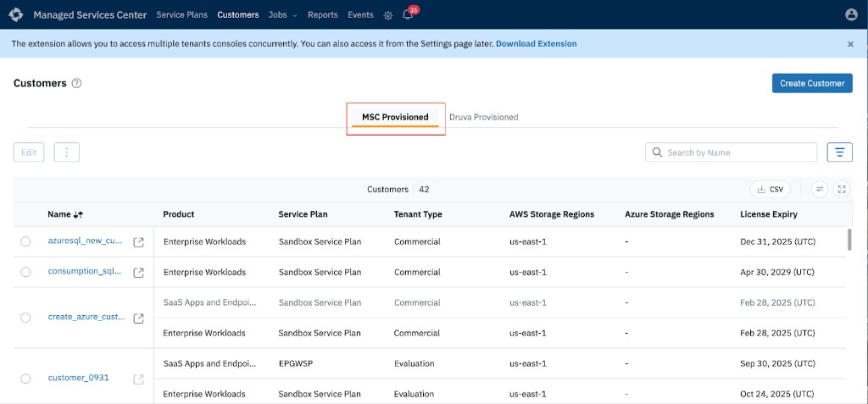Dismiss the extension banner with X

[851, 44]
